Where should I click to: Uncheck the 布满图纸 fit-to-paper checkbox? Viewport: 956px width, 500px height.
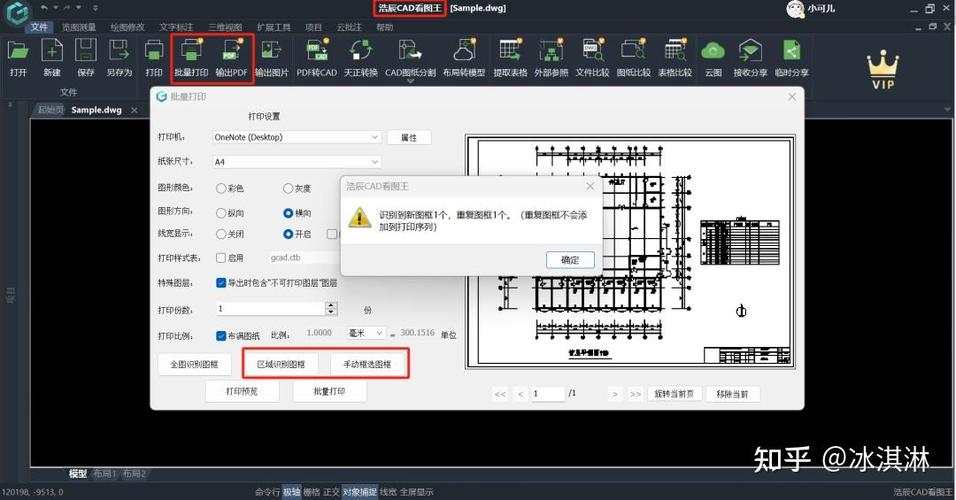tap(221, 335)
